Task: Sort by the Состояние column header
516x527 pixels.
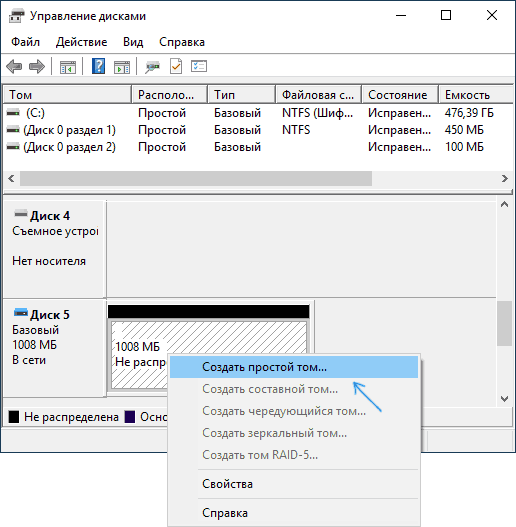Action: tap(400, 95)
